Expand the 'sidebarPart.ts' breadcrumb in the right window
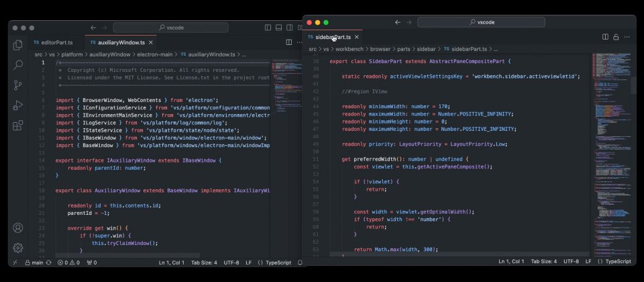Viewport: 644px width, 282px height. (x=465, y=49)
